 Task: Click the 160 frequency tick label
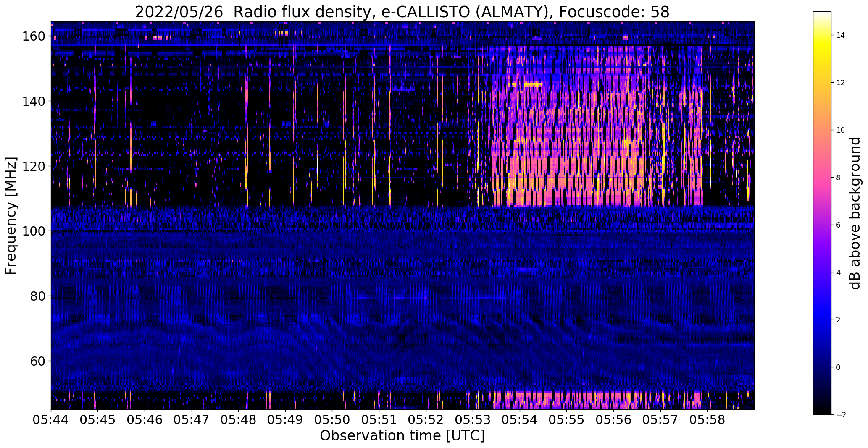tap(34, 37)
